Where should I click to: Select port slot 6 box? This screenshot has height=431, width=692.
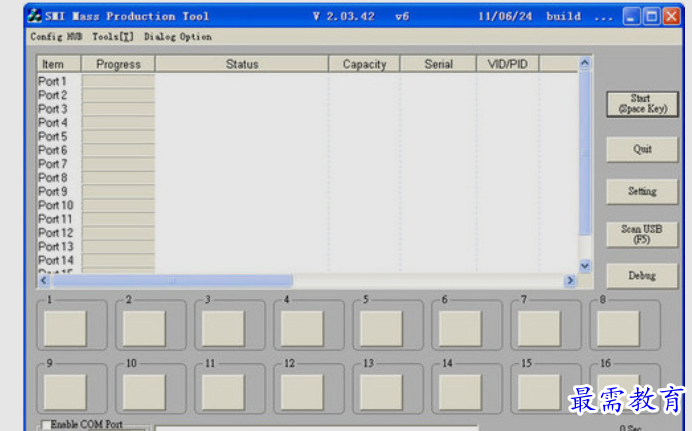(x=460, y=328)
